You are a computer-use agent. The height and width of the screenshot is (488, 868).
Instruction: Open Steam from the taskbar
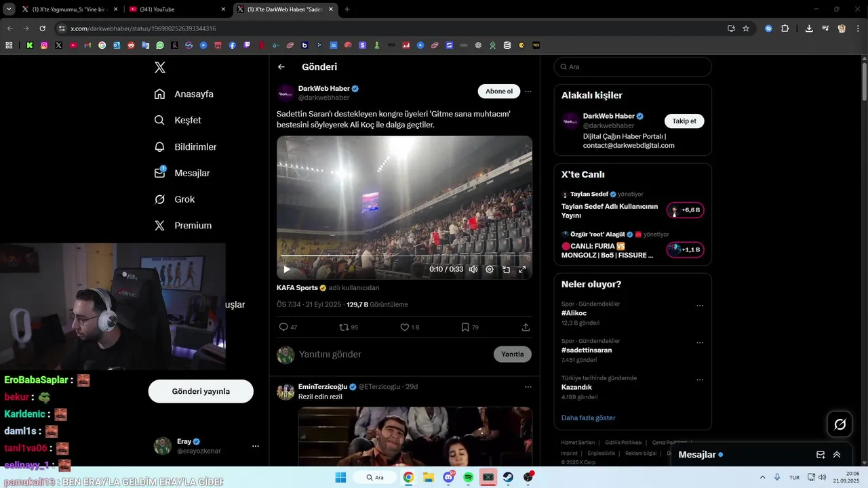[508, 477]
